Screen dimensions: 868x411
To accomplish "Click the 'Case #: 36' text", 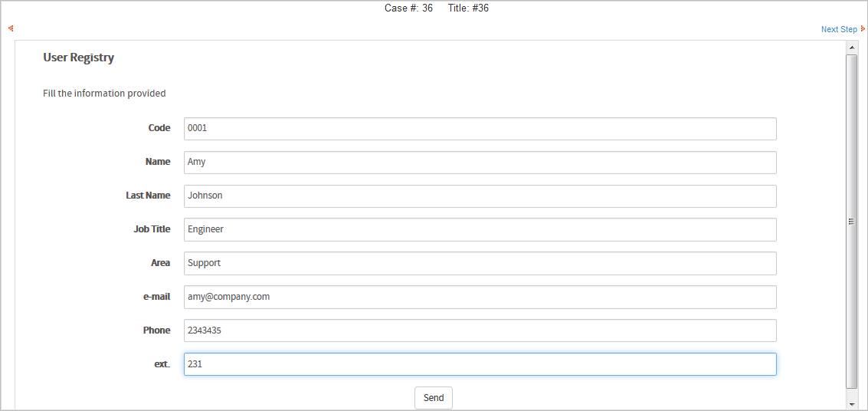I will click(x=408, y=8).
